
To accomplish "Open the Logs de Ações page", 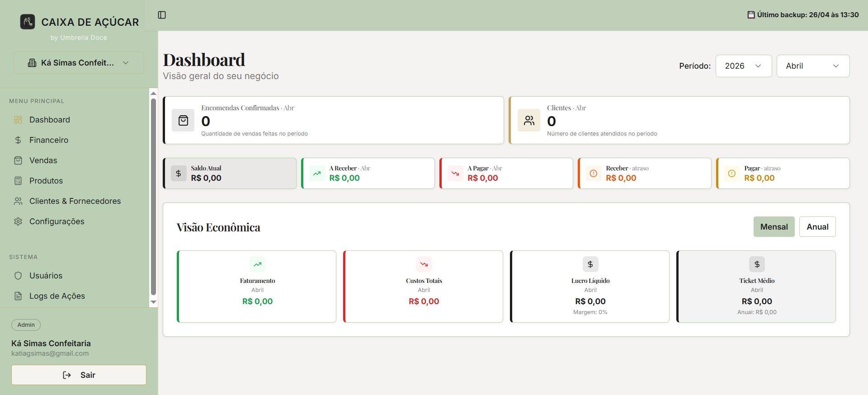I will point(57,296).
